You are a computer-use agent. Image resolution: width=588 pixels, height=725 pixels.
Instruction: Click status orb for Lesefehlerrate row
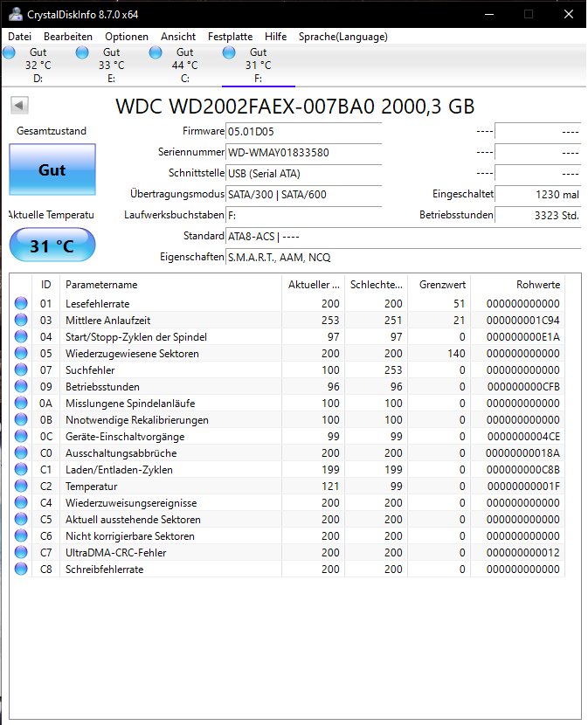(x=21, y=303)
